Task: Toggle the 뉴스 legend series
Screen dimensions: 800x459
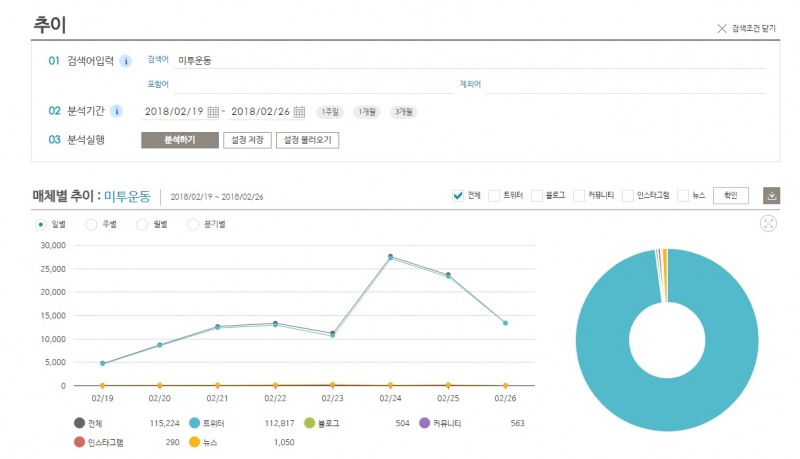Action: click(195, 441)
